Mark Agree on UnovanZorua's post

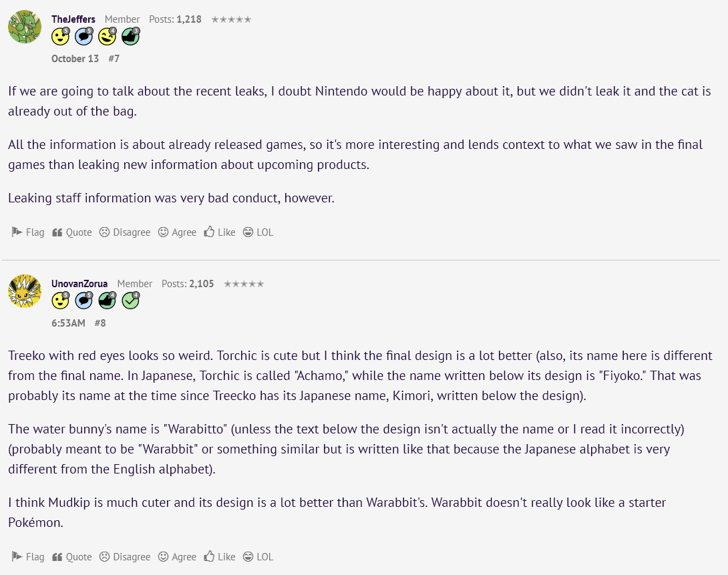point(177,557)
